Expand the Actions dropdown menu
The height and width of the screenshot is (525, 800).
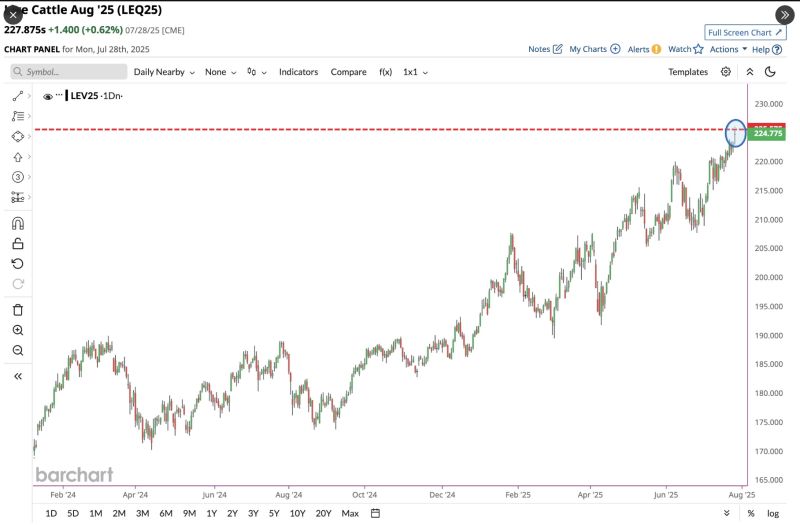pyautogui.click(x=727, y=49)
